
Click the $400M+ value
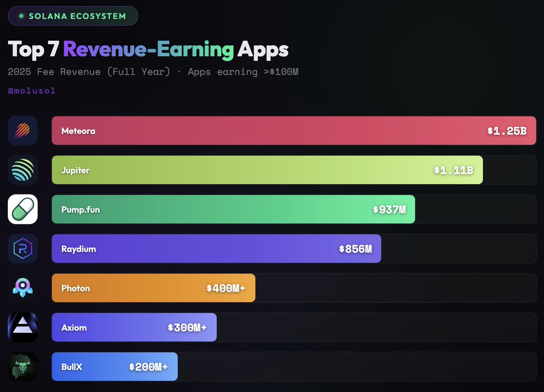226,288
